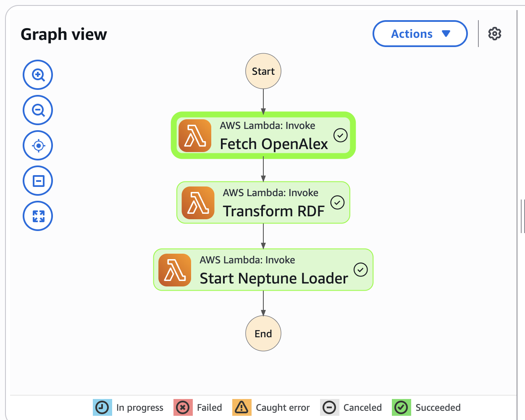Click the panel resize handle on right edge

(x=522, y=216)
